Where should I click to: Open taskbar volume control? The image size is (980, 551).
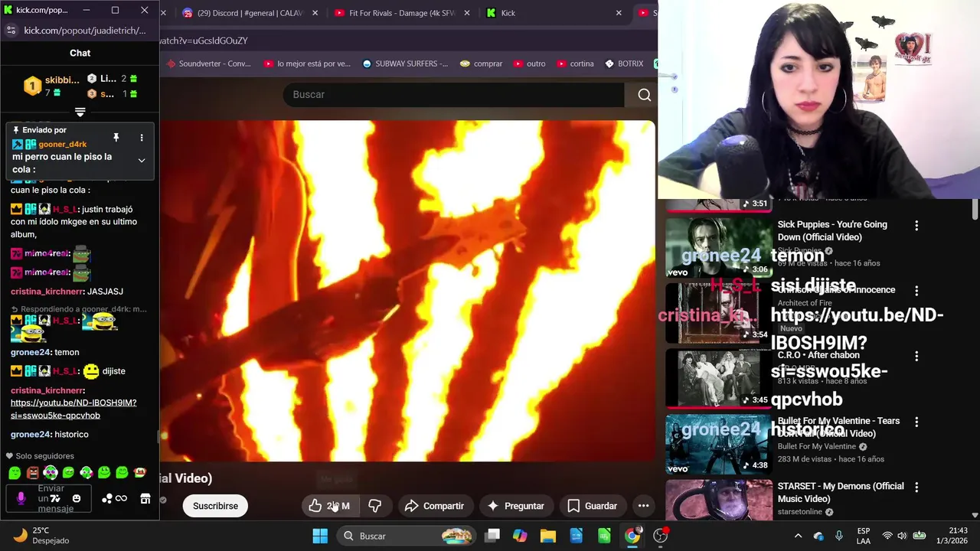(x=902, y=536)
